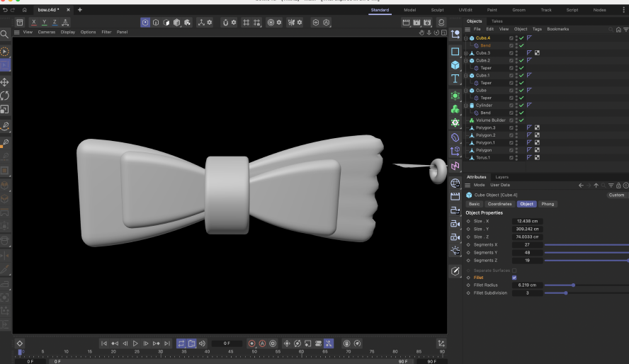Screen dimensions: 629x364
Task: Expand the Cube.3 object hierarchy
Action: point(466,53)
